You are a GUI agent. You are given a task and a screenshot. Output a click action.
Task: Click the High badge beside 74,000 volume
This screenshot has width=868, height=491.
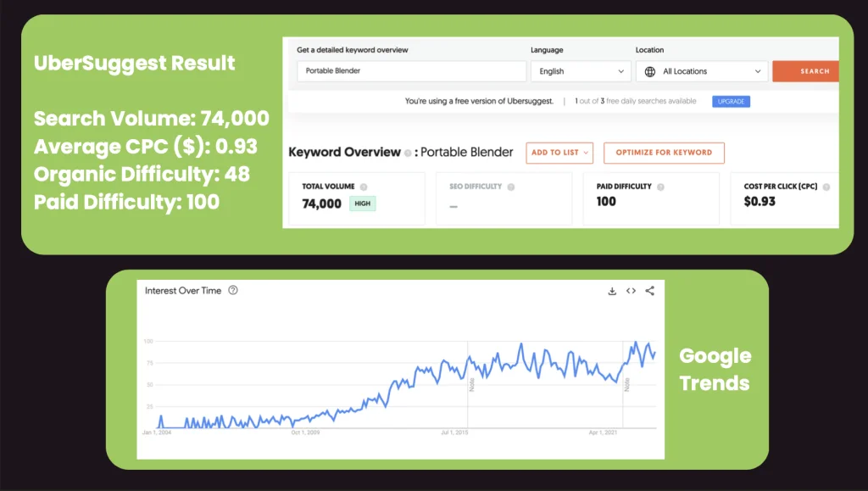(362, 204)
